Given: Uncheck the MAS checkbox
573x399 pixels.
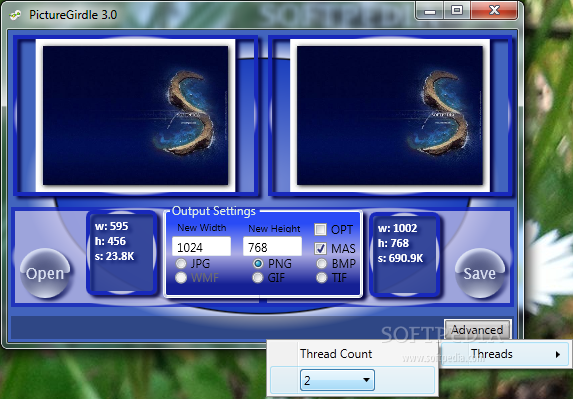Looking at the screenshot, I should (320, 248).
